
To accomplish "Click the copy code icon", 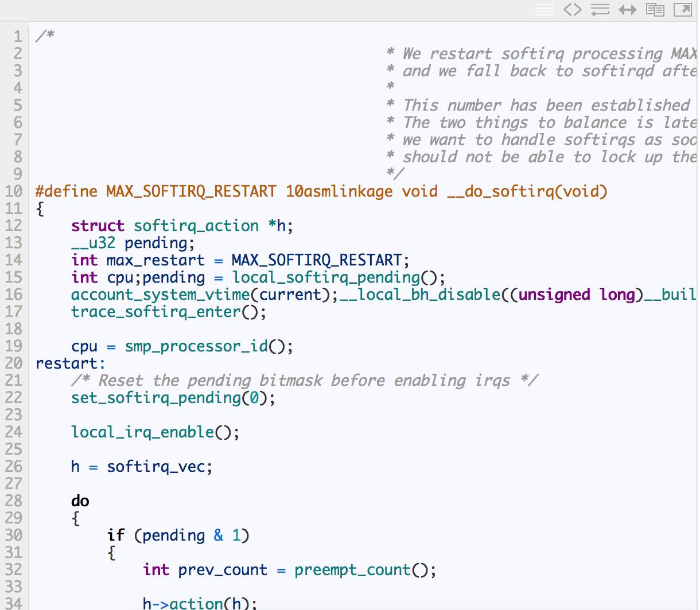I will point(655,10).
